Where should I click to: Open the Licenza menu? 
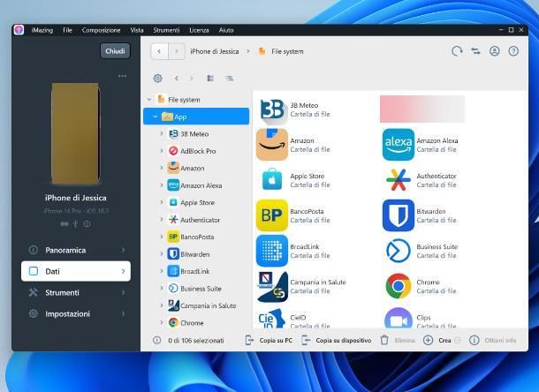coord(199,30)
